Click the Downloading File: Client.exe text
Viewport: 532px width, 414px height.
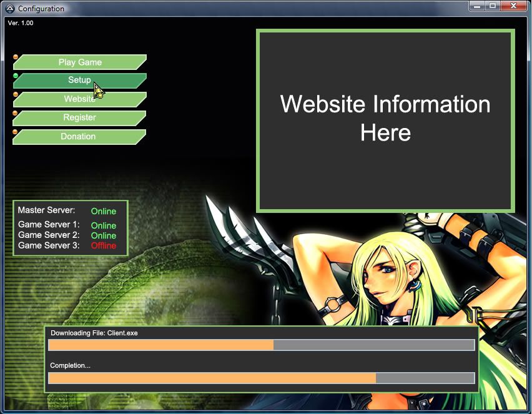tap(94, 333)
